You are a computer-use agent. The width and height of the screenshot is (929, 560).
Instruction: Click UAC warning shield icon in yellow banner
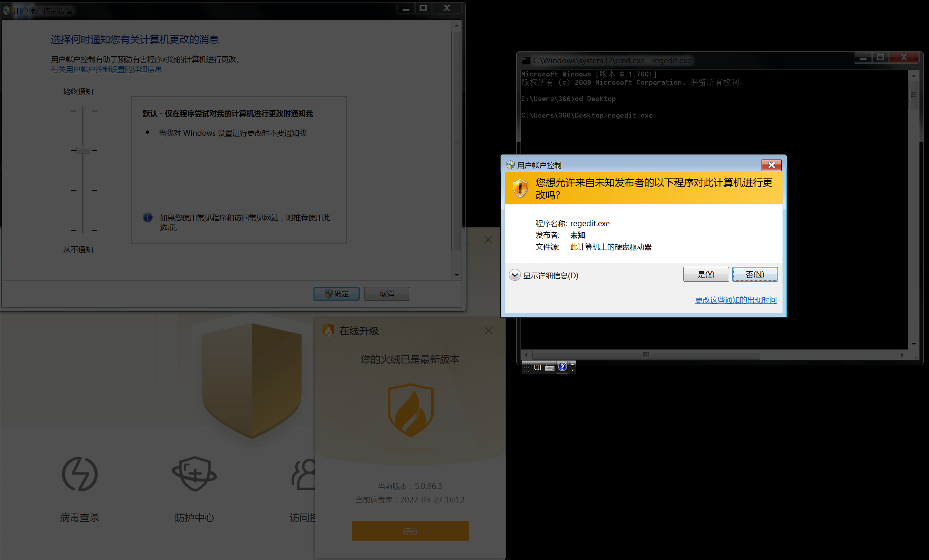coord(520,188)
